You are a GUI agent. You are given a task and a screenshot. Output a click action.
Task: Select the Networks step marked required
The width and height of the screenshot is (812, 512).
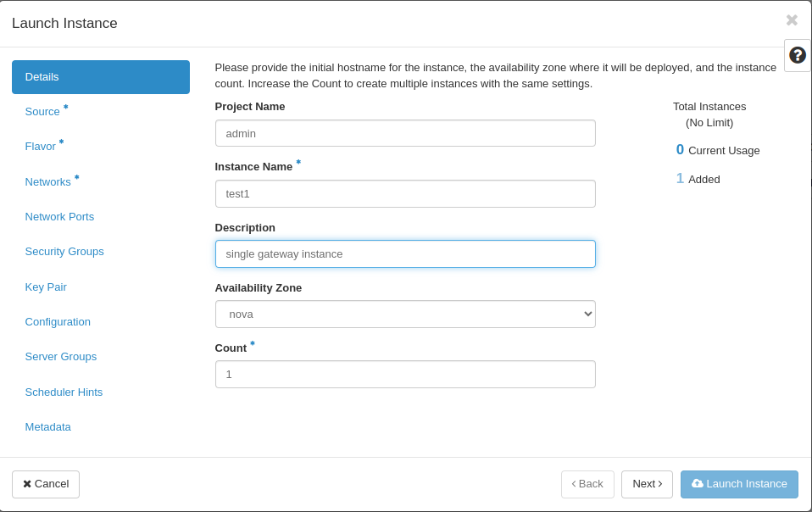tap(47, 181)
